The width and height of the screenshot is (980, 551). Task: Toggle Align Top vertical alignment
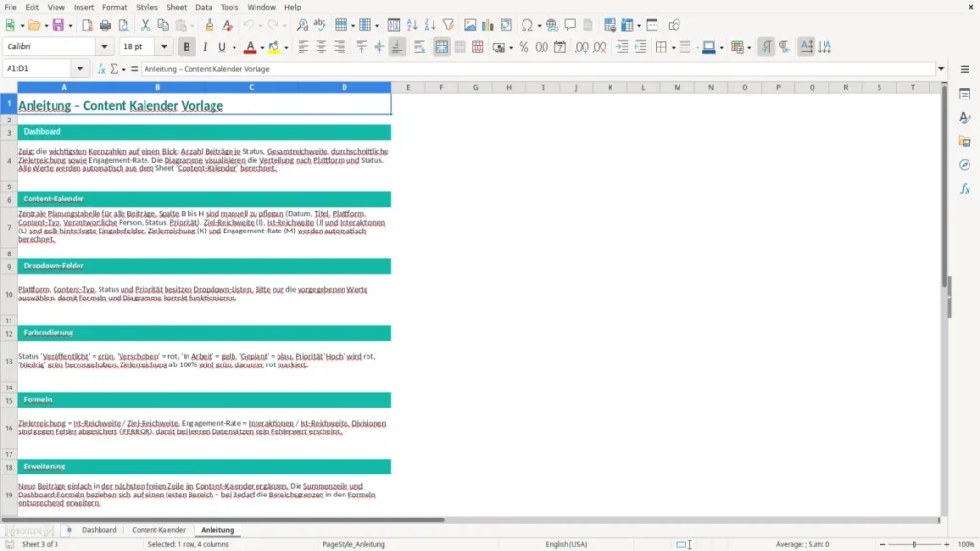point(361,47)
